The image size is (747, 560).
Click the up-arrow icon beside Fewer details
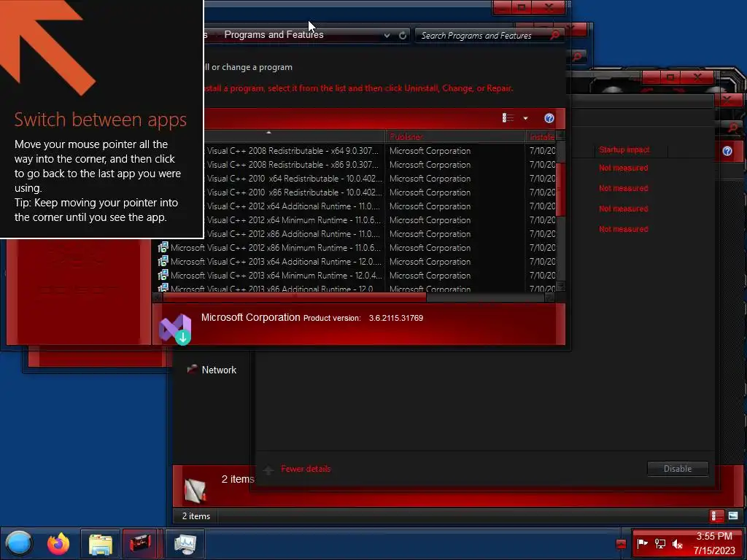coord(268,470)
